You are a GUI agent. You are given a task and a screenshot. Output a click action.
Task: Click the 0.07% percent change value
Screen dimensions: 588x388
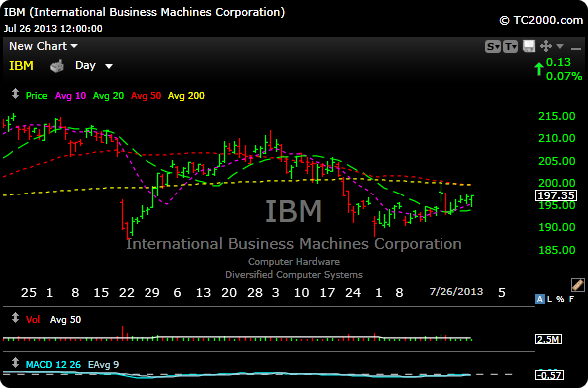[x=564, y=76]
